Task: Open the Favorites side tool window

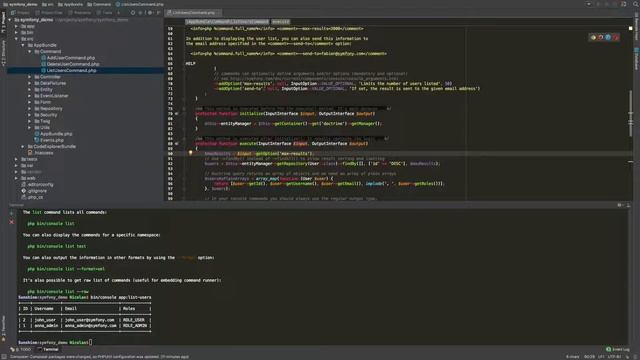Action: click(3, 329)
